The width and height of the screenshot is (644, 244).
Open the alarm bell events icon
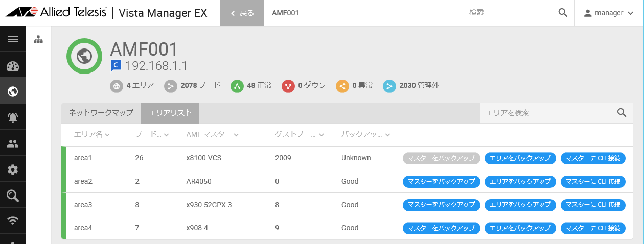[13, 118]
